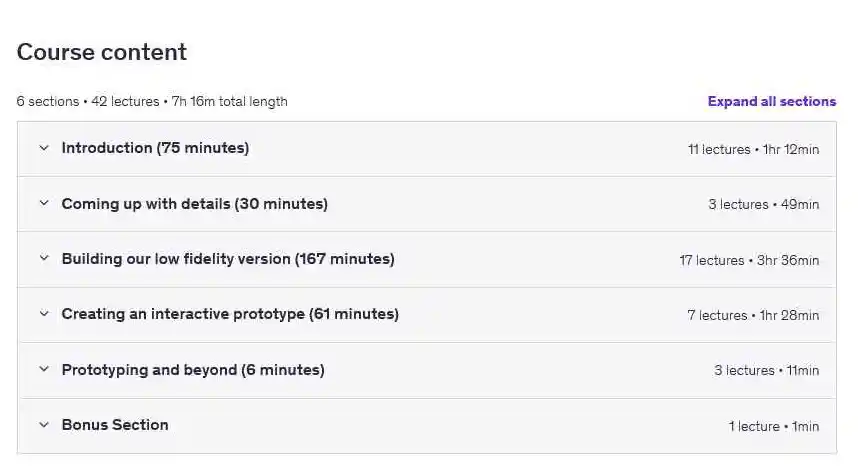Open the Bonus Section title
This screenshot has height=474, width=858.
115,425
